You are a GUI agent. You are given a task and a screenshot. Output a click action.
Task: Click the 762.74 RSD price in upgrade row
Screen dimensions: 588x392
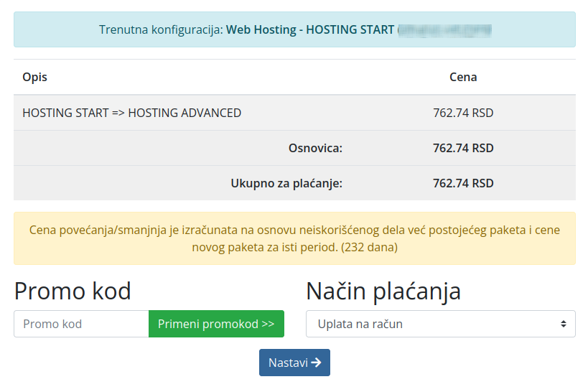pos(463,113)
